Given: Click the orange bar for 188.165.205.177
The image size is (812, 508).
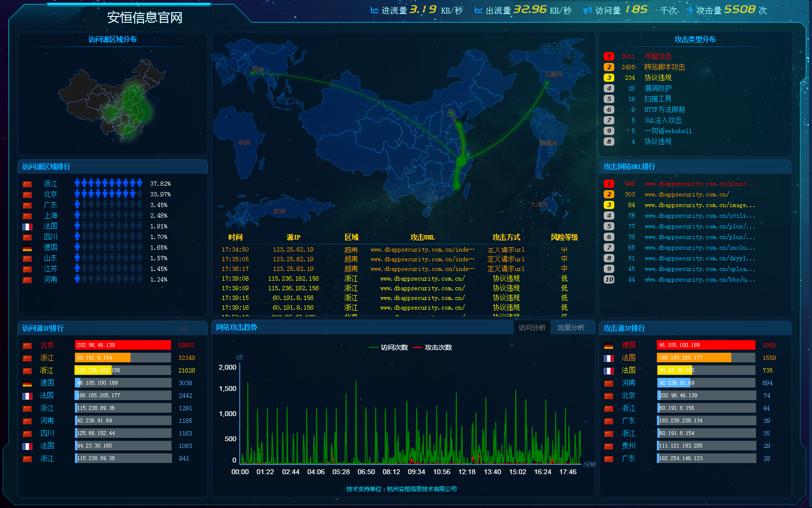Looking at the screenshot, I should click(x=694, y=358).
